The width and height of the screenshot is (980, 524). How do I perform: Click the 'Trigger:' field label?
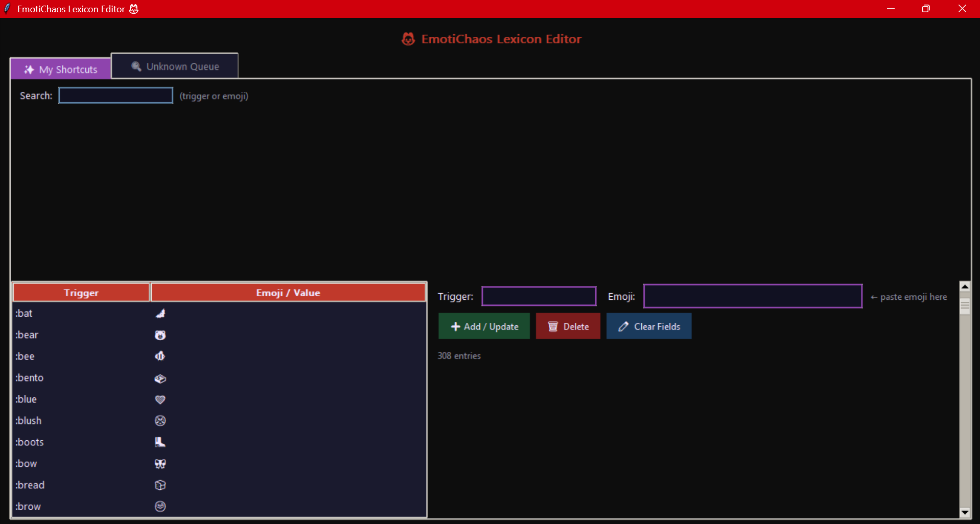tap(455, 296)
